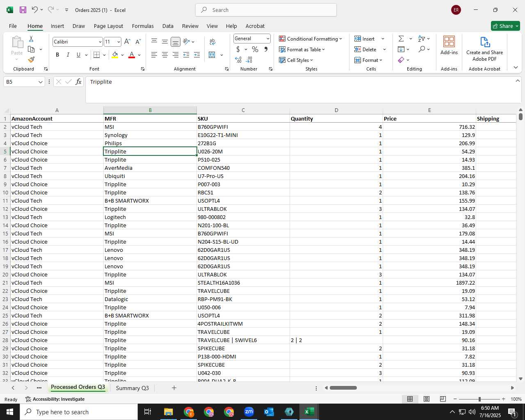Expand the Format as Table menu
The width and height of the screenshot is (525, 420).
[302, 49]
